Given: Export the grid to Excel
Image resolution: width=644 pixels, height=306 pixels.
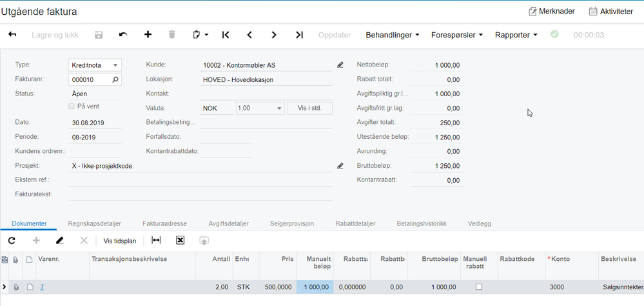Looking at the screenshot, I should click(x=180, y=241).
